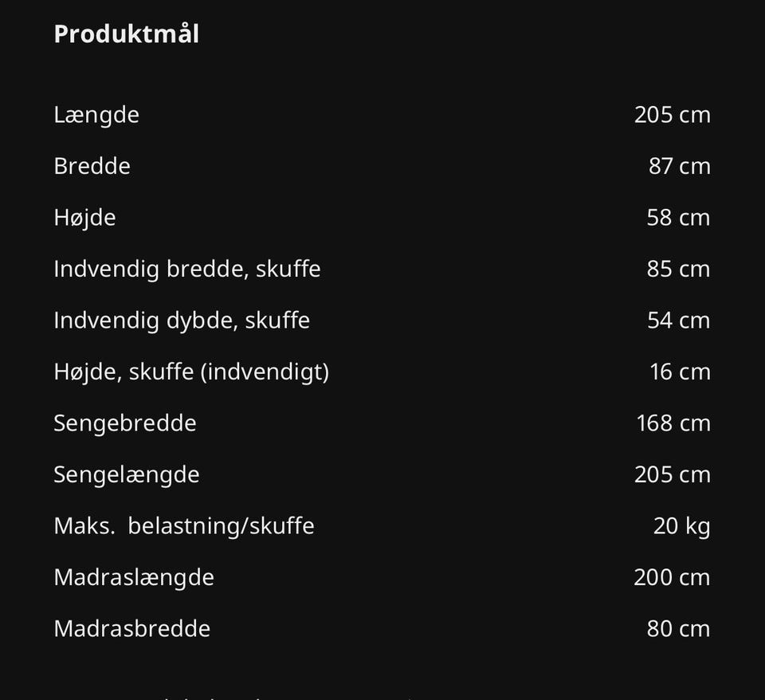Tap the 85 cm drawer width value
The width and height of the screenshot is (765, 700).
678,269
